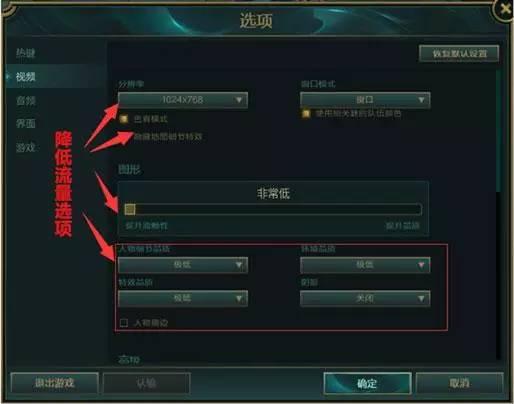Open the 游戏 game settings tab
The width and height of the screenshot is (514, 404).
26,147
